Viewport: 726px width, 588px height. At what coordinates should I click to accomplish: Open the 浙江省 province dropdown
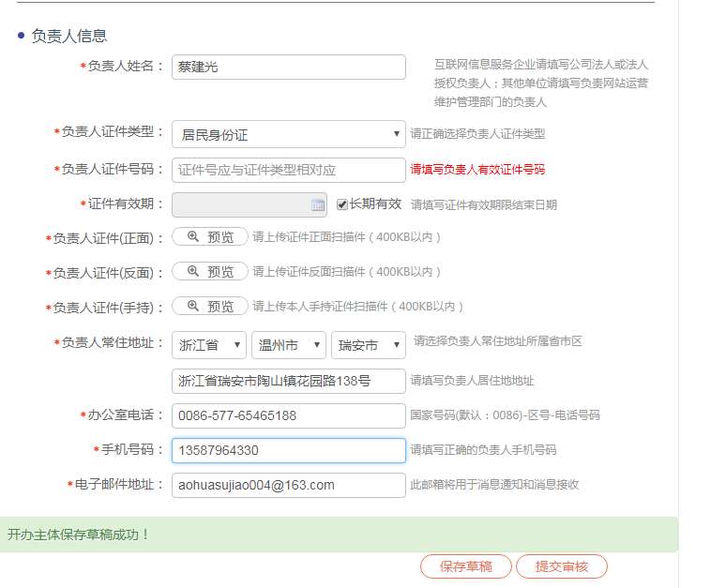209,345
